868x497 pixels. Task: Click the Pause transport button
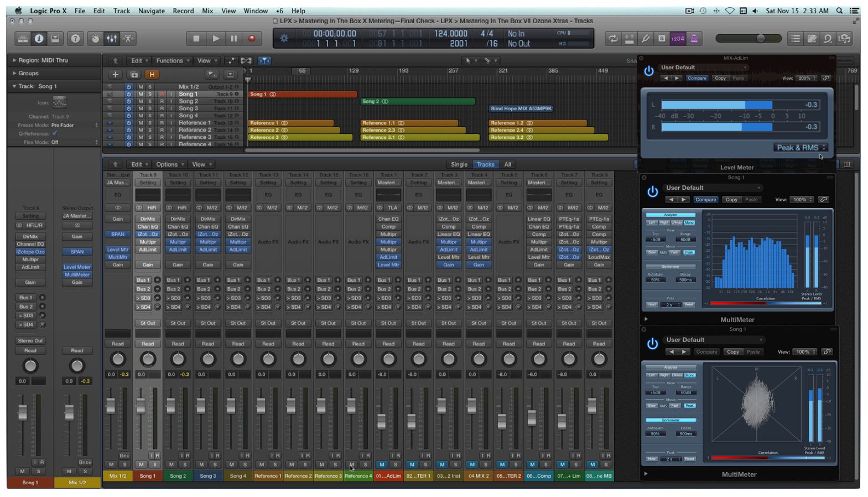(x=234, y=39)
